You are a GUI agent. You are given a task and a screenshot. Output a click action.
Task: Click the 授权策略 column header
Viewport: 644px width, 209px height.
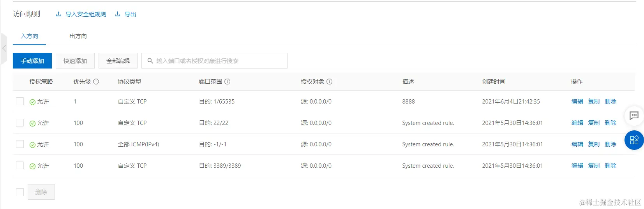(x=41, y=82)
